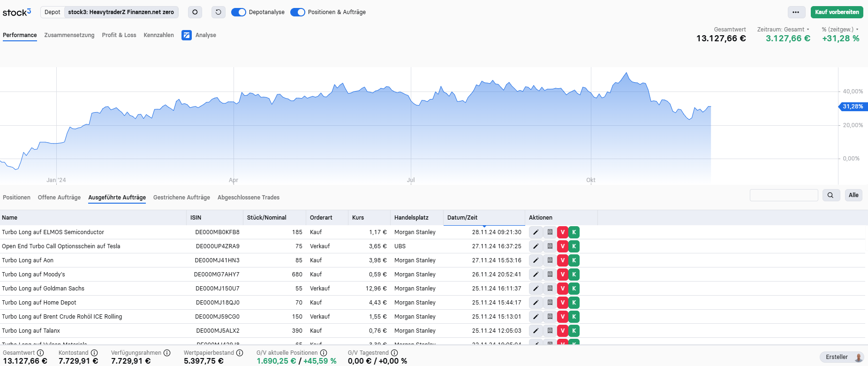The height and width of the screenshot is (366, 868).
Task: Open the Abgeschlossene Trades tab
Action: (249, 198)
